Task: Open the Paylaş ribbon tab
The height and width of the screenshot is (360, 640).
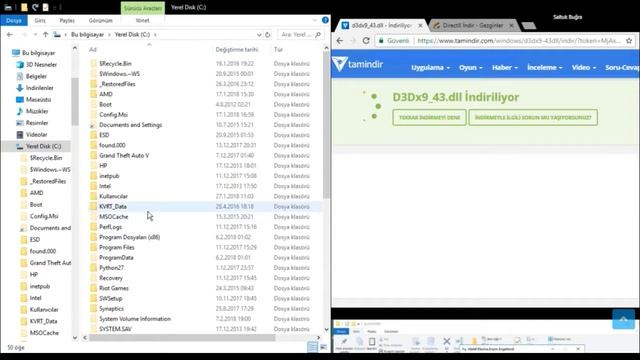Action: point(67,20)
